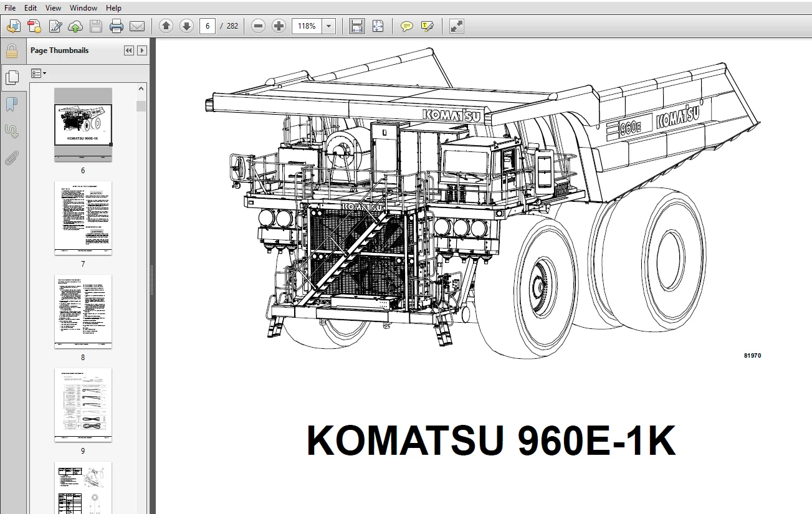Zoom out with the minus button

(x=259, y=26)
